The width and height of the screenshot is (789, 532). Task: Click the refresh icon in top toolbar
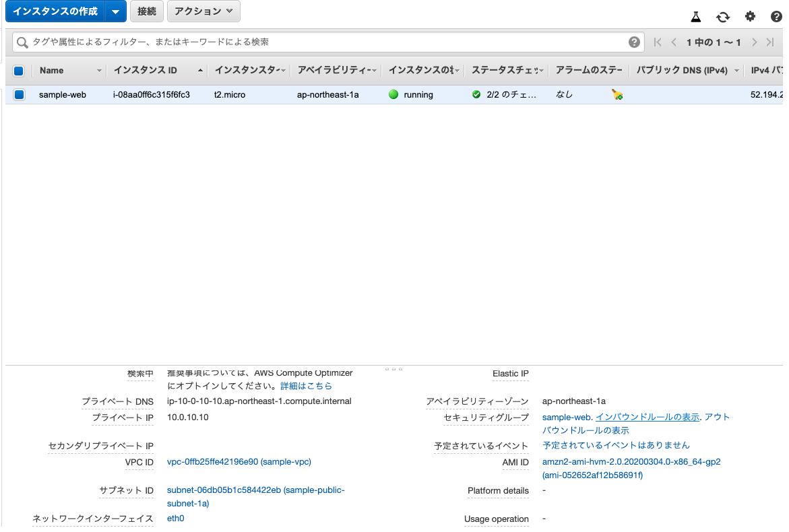(x=723, y=17)
